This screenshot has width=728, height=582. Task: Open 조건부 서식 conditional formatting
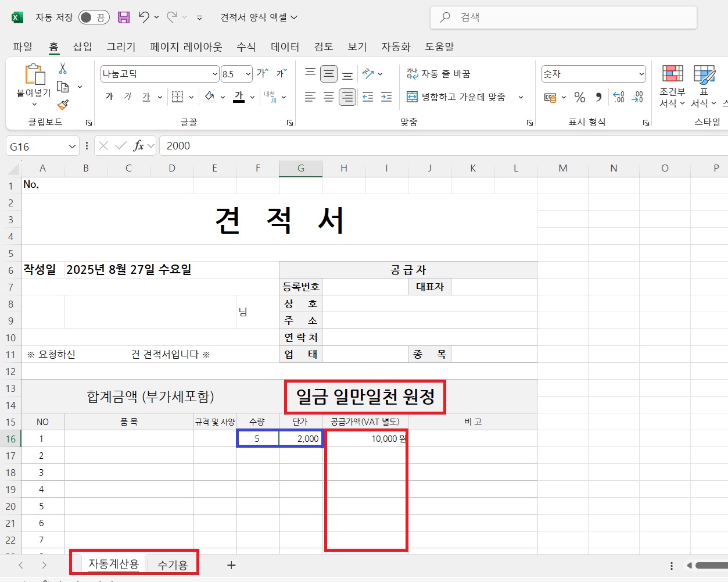[673, 86]
